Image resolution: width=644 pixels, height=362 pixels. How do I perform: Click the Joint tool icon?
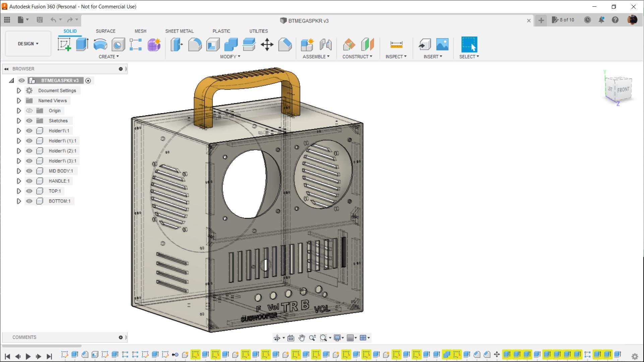point(325,45)
